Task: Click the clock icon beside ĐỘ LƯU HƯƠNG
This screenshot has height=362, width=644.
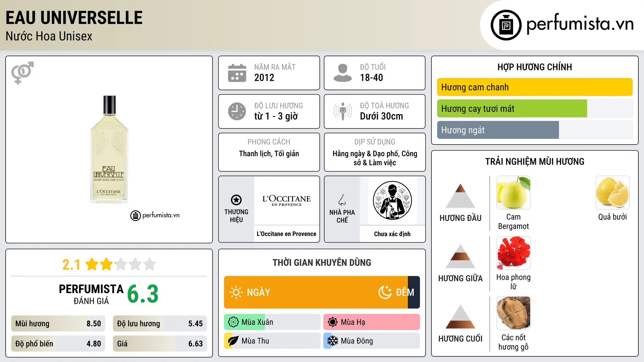Action: coord(237,111)
